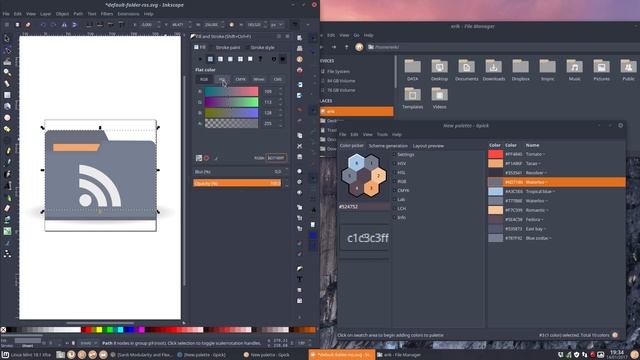Select the Tomato color row in Gpick palette

tap(557, 154)
